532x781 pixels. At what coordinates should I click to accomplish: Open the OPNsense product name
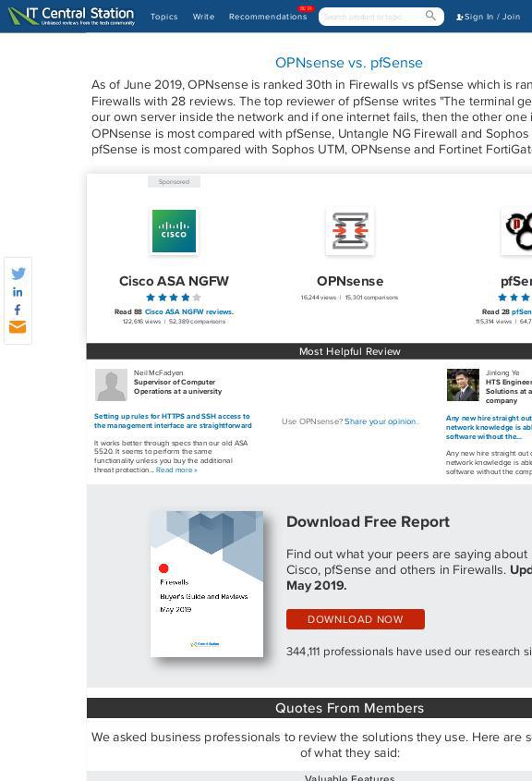(350, 281)
